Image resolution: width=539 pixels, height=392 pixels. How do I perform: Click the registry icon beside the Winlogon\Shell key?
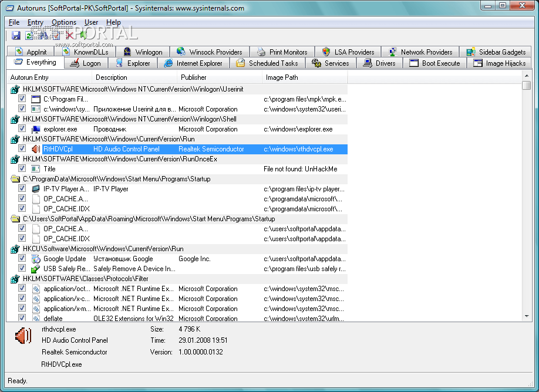coord(15,119)
